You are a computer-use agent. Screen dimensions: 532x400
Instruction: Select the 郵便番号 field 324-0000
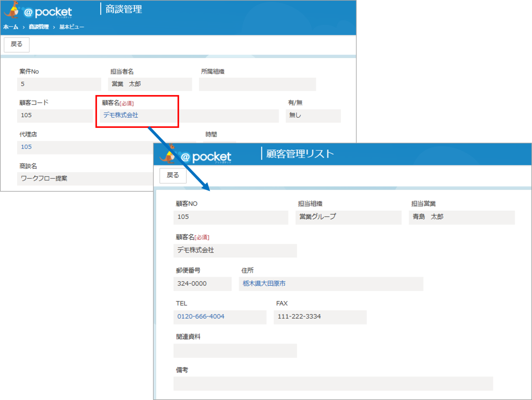point(202,284)
